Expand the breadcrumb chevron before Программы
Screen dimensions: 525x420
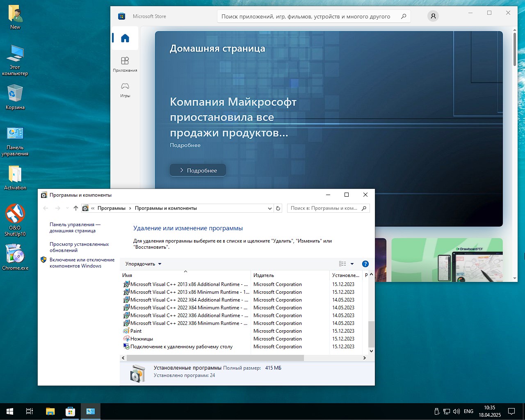pyautogui.click(x=93, y=208)
